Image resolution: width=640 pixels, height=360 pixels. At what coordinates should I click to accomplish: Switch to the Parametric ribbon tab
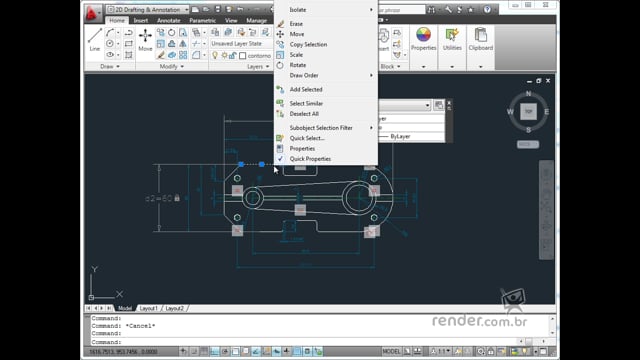(202, 20)
